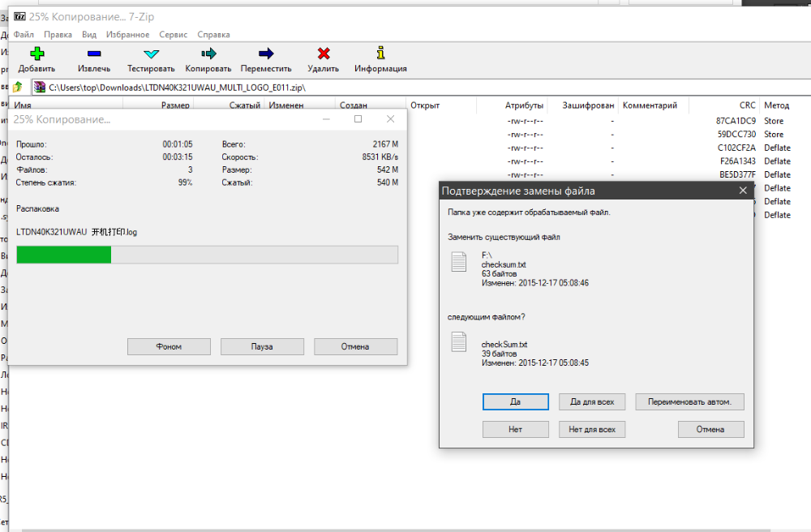Click the Переместить arrow icon
The height and width of the screenshot is (532, 811).
click(266, 54)
